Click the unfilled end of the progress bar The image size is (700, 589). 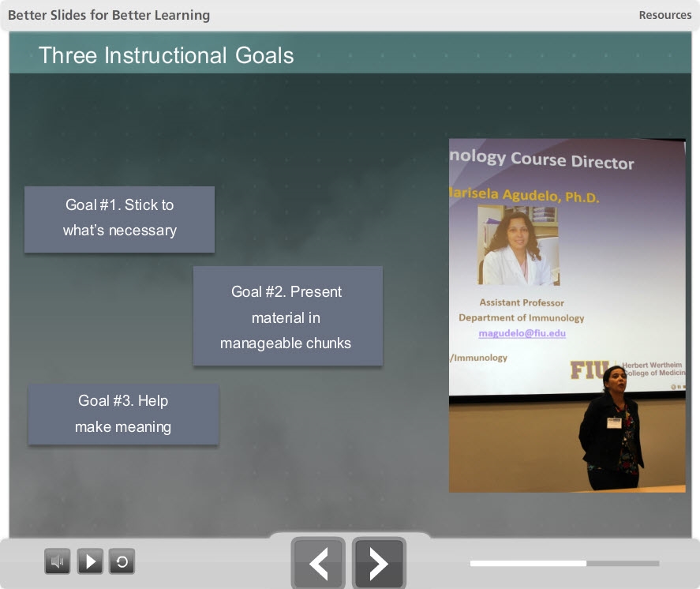(x=623, y=563)
